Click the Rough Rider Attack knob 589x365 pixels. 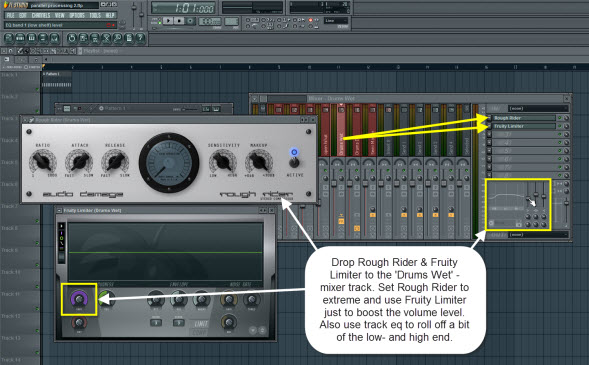coord(79,161)
